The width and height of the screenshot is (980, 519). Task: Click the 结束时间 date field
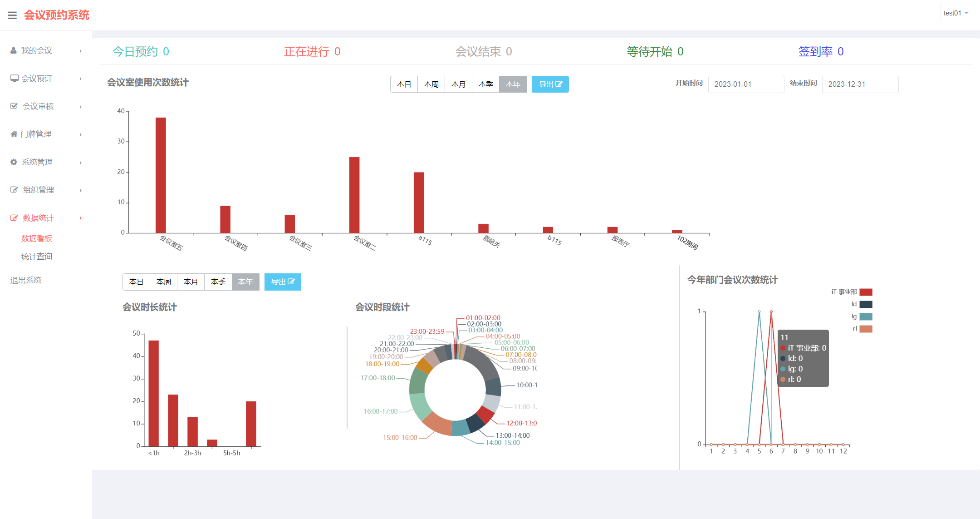(x=860, y=84)
